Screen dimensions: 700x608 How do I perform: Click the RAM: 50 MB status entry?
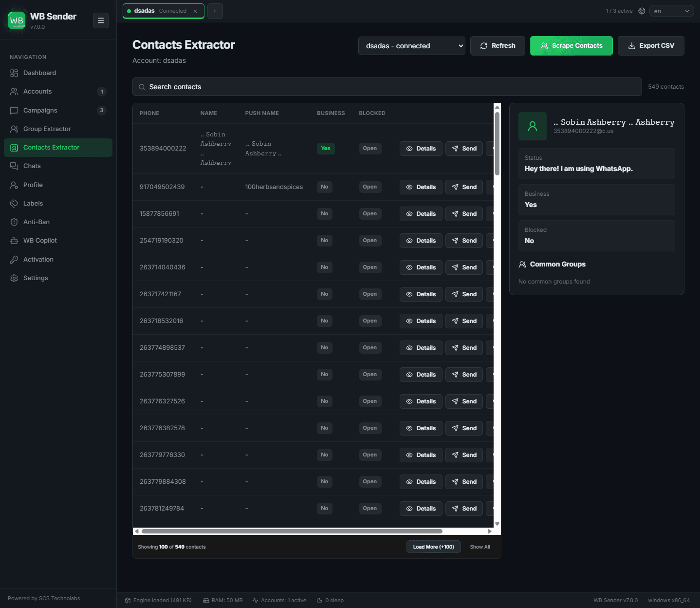pyautogui.click(x=223, y=601)
